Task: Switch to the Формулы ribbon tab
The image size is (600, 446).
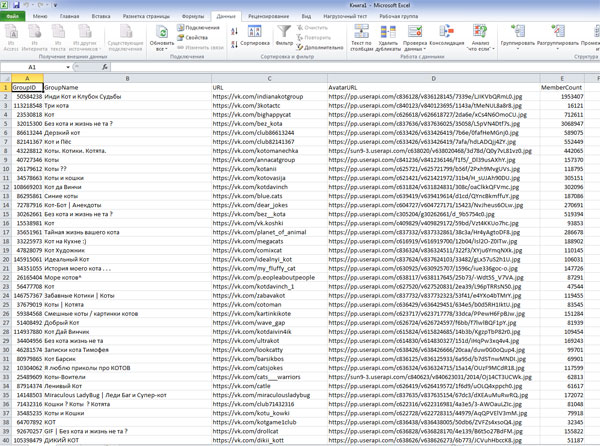Action: click(192, 16)
